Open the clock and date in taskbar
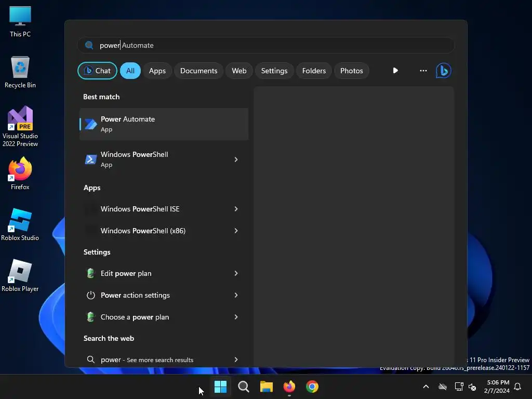 point(497,387)
